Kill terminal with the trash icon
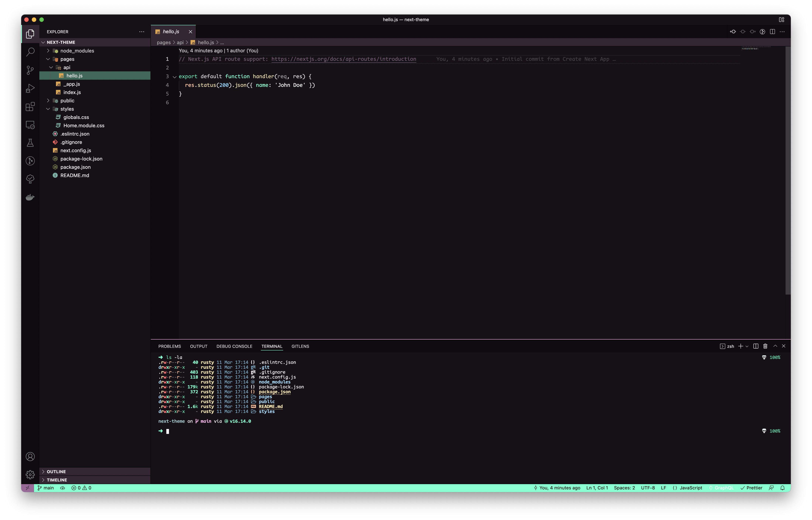Viewport: 812px width, 520px height. click(x=765, y=346)
